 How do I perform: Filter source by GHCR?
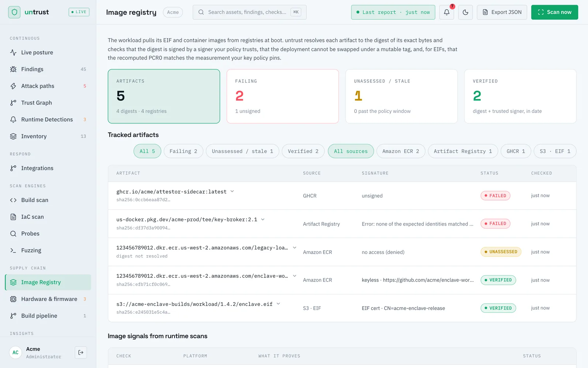coord(516,151)
